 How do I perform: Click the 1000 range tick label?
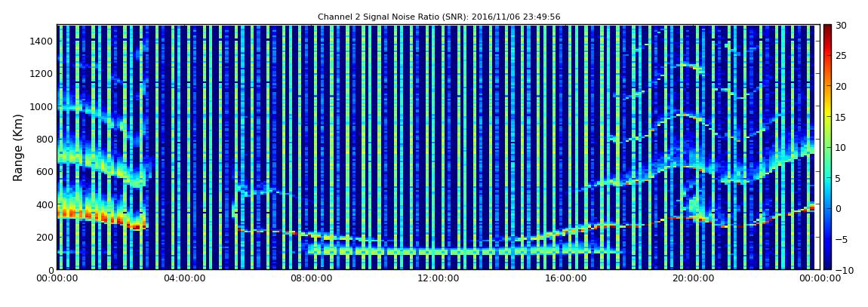tap(42, 106)
